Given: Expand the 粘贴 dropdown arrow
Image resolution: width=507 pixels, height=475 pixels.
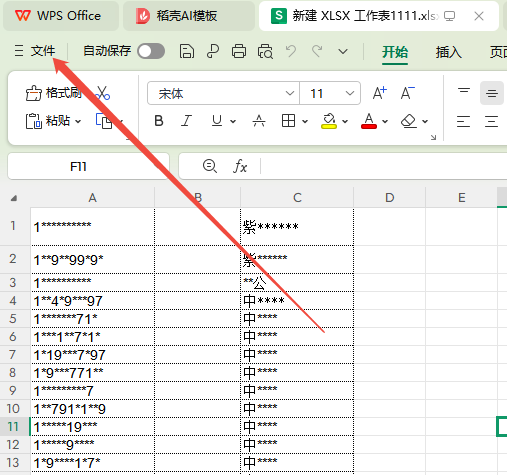Looking at the screenshot, I should [x=78, y=121].
